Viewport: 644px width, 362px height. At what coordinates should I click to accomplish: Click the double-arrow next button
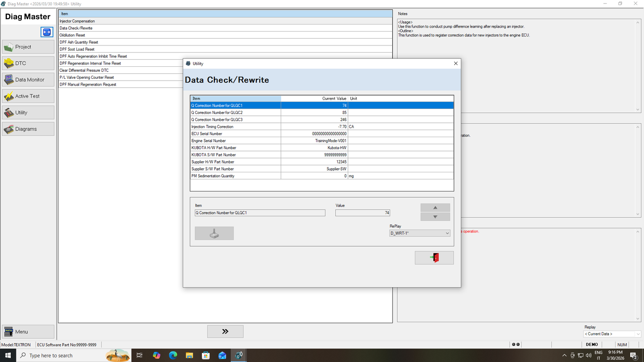pos(225,331)
